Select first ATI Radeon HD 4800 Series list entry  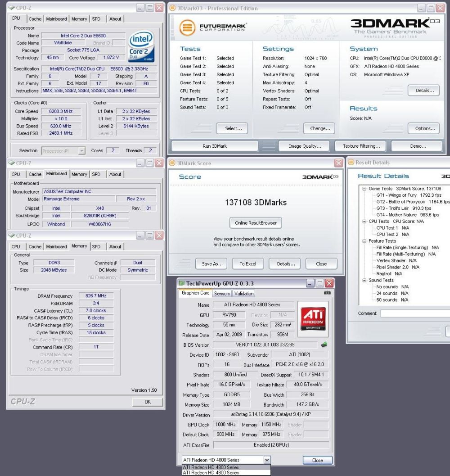click(x=226, y=467)
